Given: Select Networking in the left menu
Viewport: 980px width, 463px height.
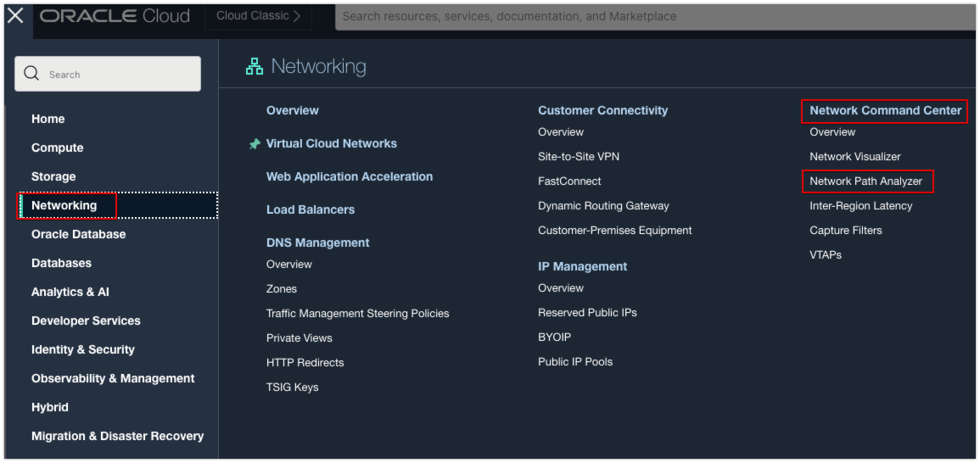Looking at the screenshot, I should coord(64,205).
